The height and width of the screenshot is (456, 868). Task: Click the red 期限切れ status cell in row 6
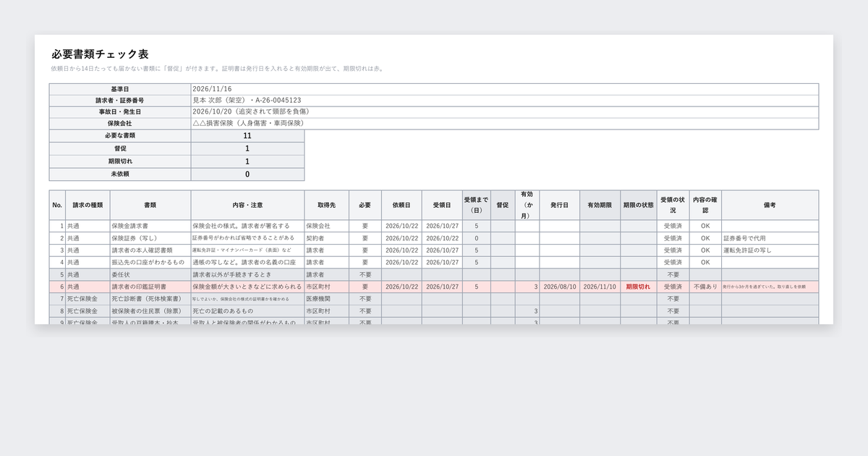pyautogui.click(x=638, y=287)
